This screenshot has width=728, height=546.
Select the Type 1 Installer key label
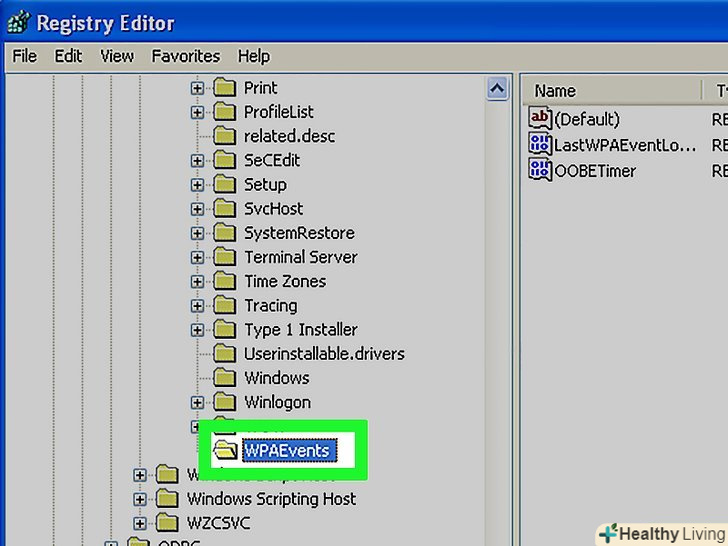pos(301,330)
